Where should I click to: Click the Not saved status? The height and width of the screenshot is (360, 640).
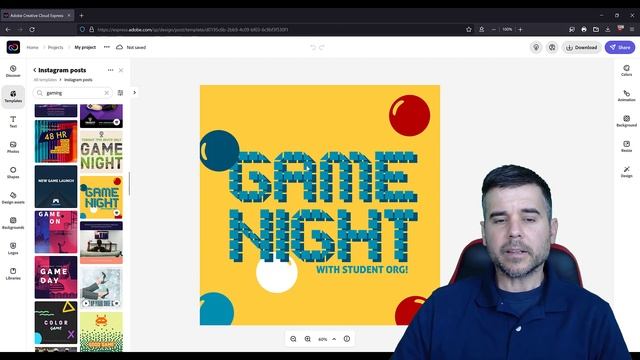(131, 47)
